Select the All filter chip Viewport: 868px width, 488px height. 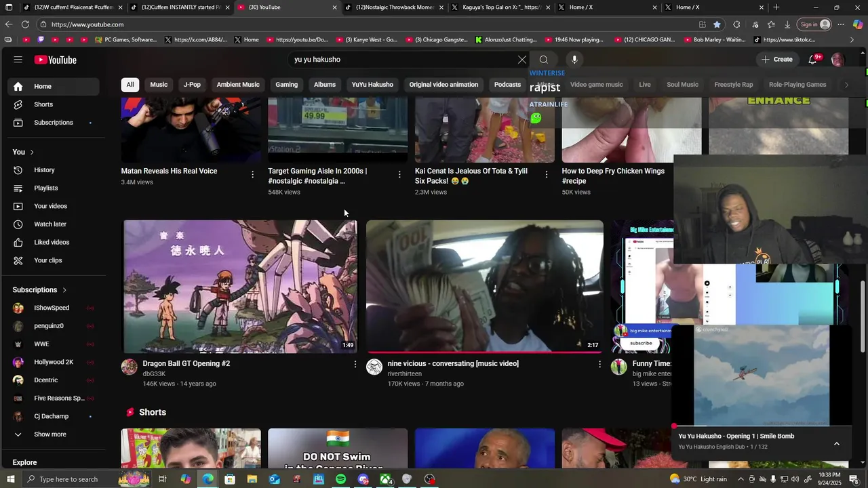tap(130, 85)
